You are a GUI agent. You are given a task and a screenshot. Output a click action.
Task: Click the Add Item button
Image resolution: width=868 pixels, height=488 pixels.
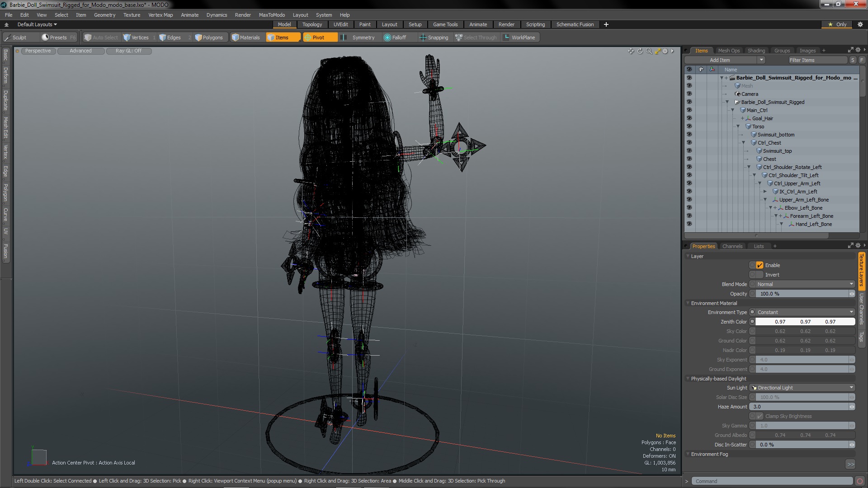tap(720, 60)
